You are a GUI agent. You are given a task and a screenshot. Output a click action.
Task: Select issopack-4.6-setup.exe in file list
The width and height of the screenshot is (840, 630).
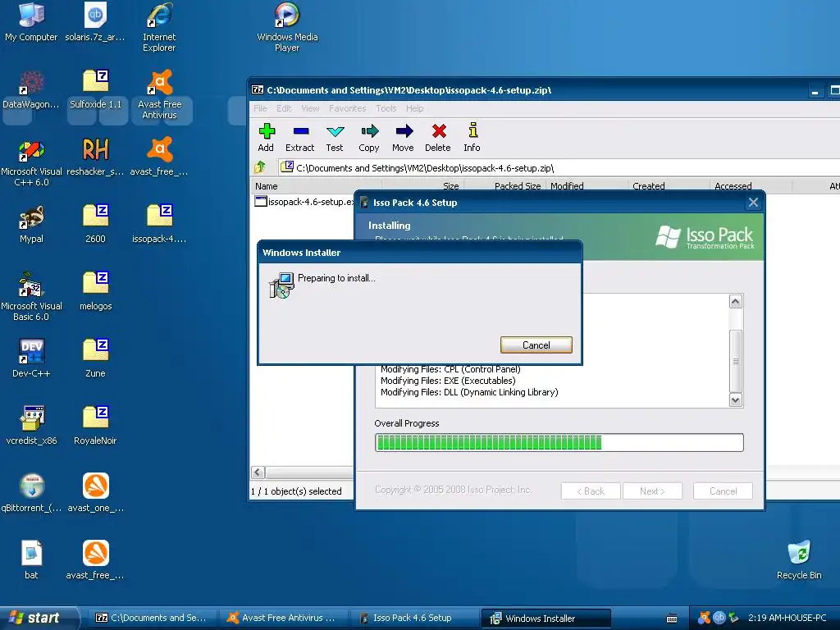[x=304, y=202]
